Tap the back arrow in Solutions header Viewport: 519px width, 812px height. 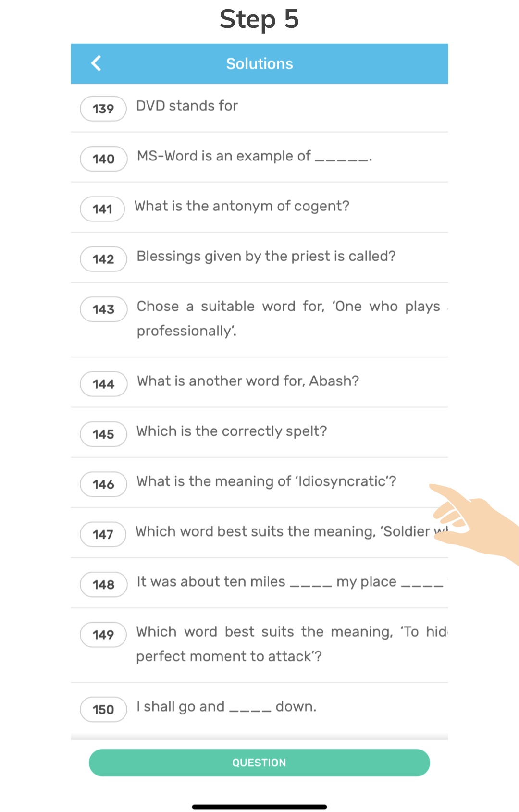point(97,63)
